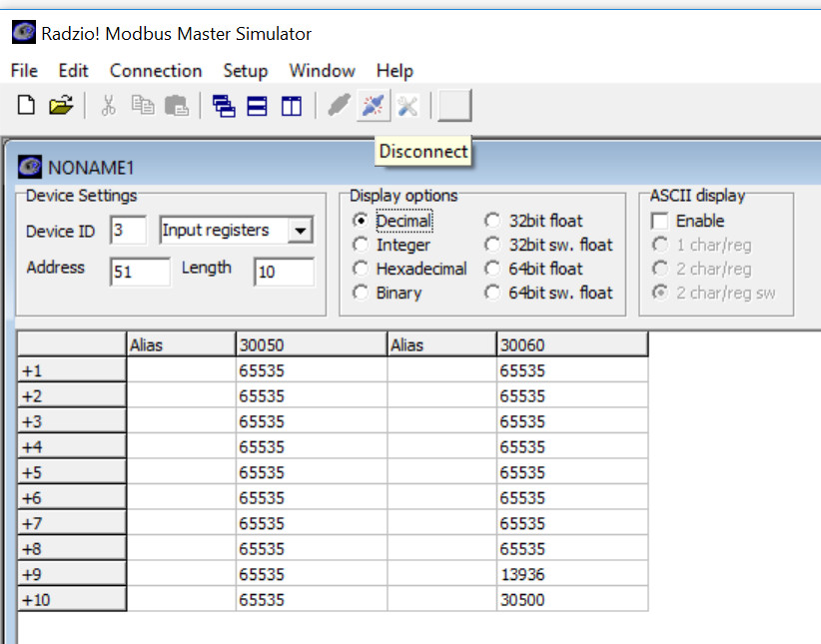The image size is (821, 644).
Task: Click the Settings tools icon
Action: [x=408, y=106]
